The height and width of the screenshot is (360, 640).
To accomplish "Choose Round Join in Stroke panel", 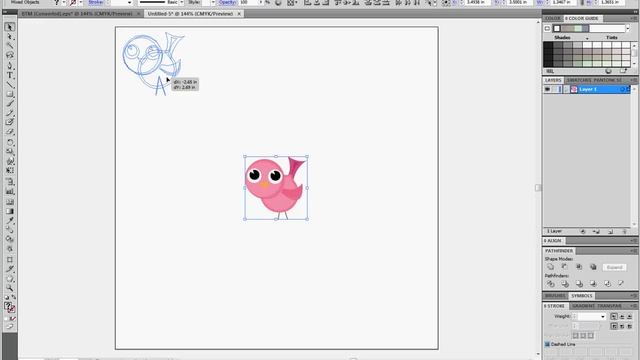I will point(622,326).
